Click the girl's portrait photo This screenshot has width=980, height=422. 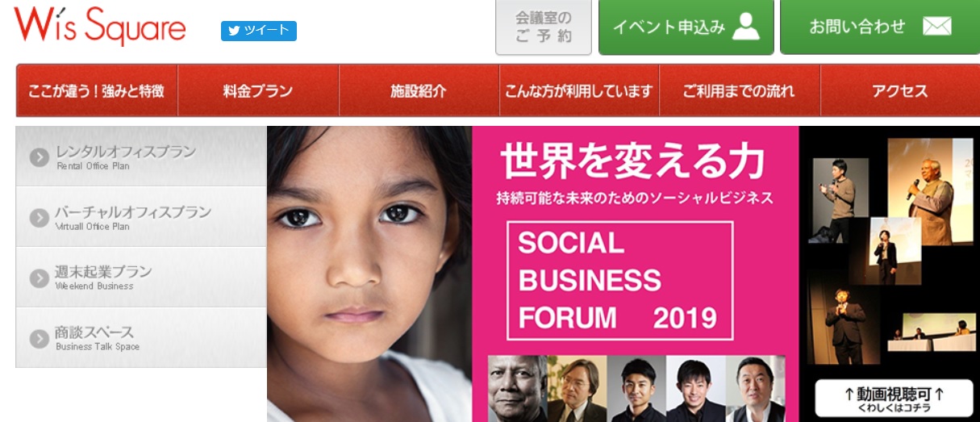tap(369, 274)
